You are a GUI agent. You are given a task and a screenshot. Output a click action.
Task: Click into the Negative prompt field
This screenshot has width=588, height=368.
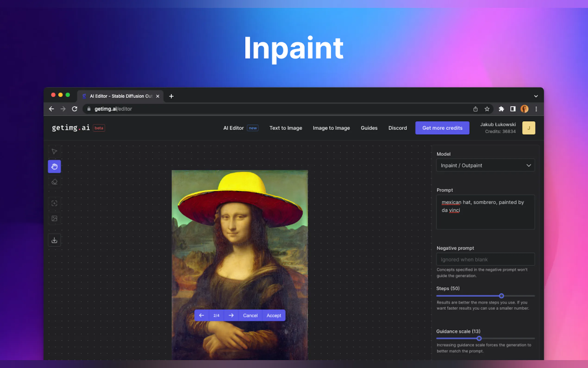485,260
